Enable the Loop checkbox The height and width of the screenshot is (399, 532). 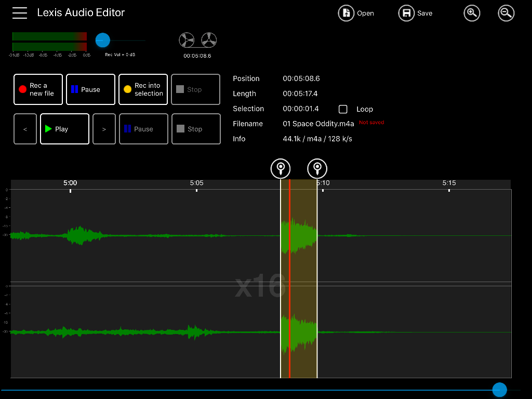pos(343,109)
